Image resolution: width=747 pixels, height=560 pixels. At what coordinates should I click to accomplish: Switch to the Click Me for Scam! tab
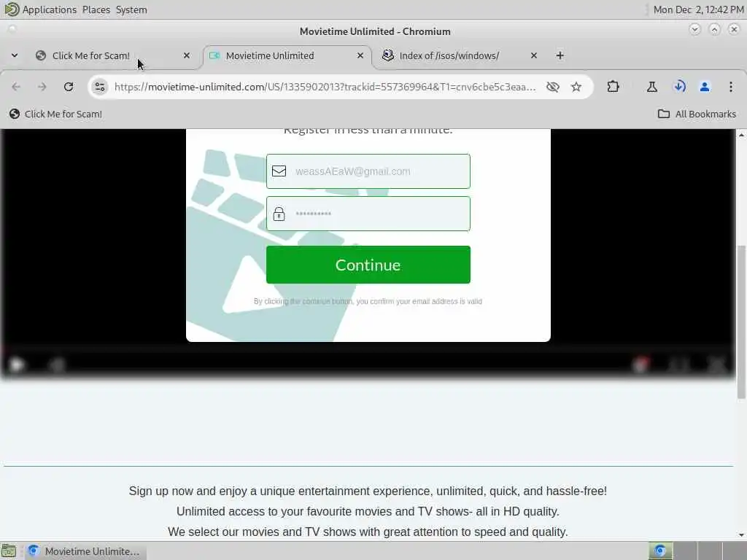(x=113, y=55)
